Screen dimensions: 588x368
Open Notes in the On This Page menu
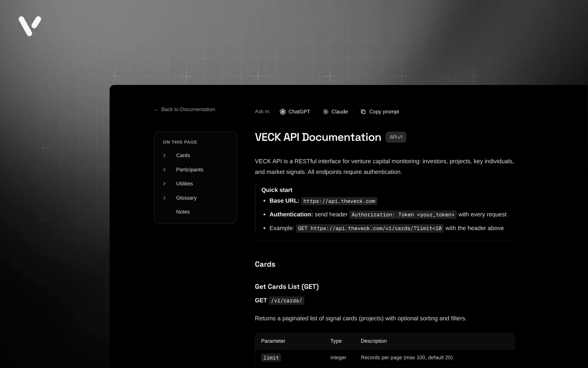click(183, 212)
